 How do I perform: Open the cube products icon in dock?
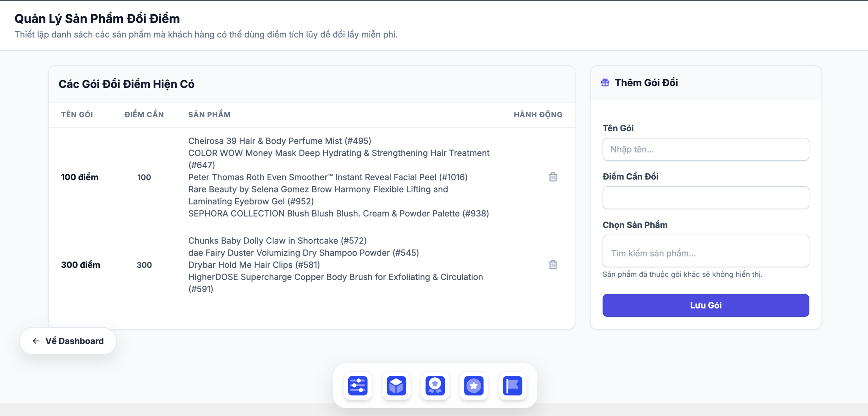pos(396,385)
